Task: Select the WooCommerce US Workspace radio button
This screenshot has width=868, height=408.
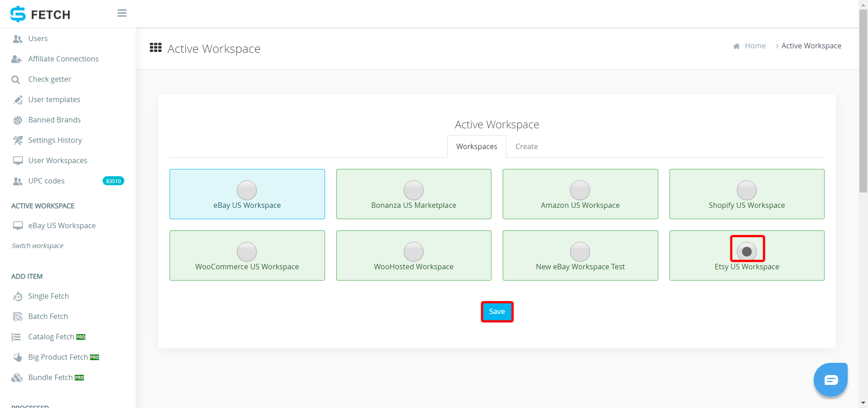Action: (247, 252)
